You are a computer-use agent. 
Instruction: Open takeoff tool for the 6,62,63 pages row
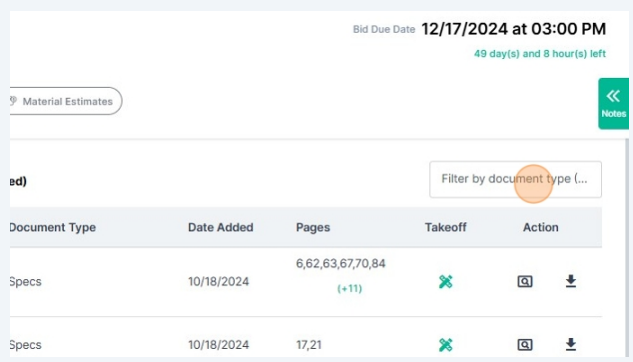(446, 281)
